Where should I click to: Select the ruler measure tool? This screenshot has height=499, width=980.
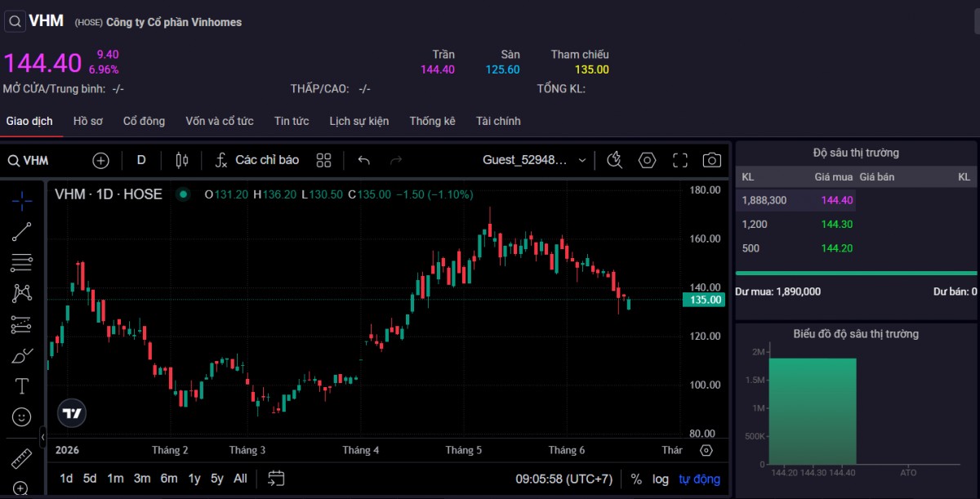[x=22, y=458]
